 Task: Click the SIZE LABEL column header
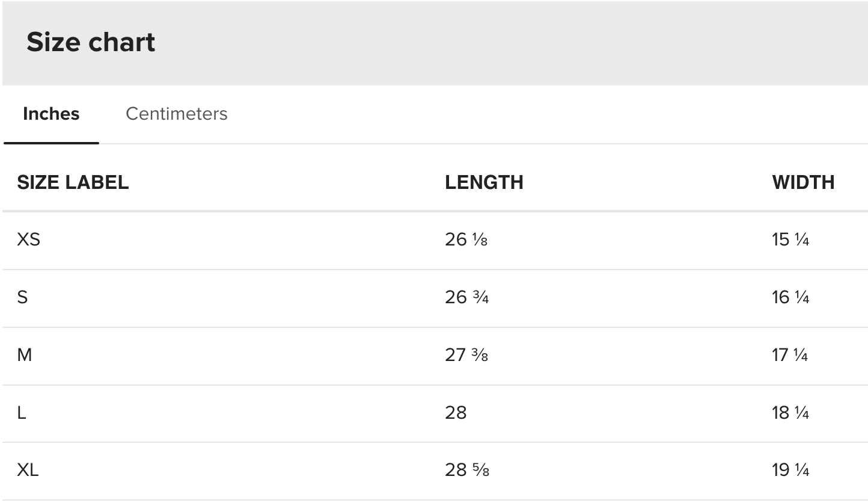[x=73, y=182]
